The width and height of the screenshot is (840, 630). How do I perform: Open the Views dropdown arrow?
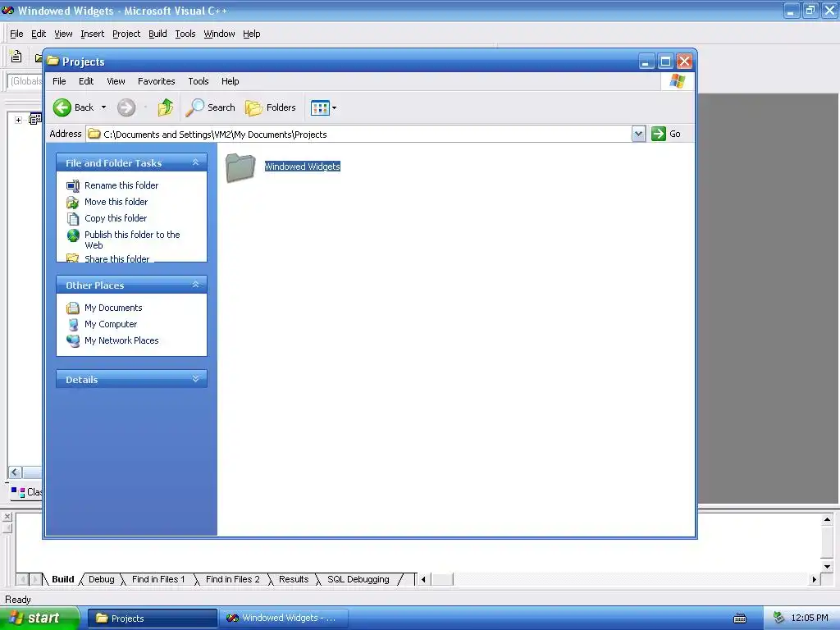coord(335,107)
